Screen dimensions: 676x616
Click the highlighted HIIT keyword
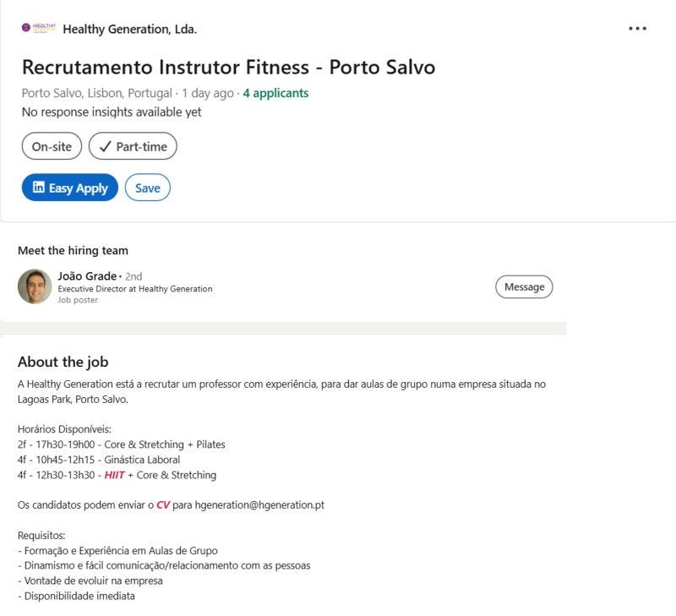point(114,475)
